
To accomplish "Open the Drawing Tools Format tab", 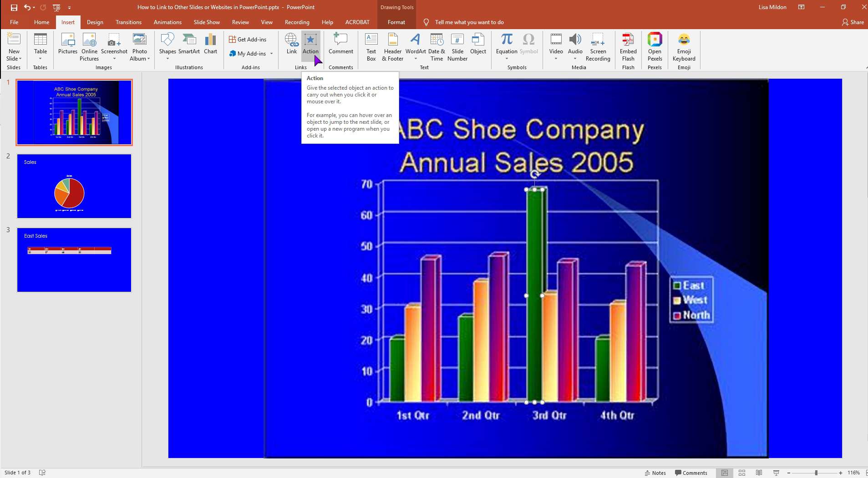I will coord(396,22).
